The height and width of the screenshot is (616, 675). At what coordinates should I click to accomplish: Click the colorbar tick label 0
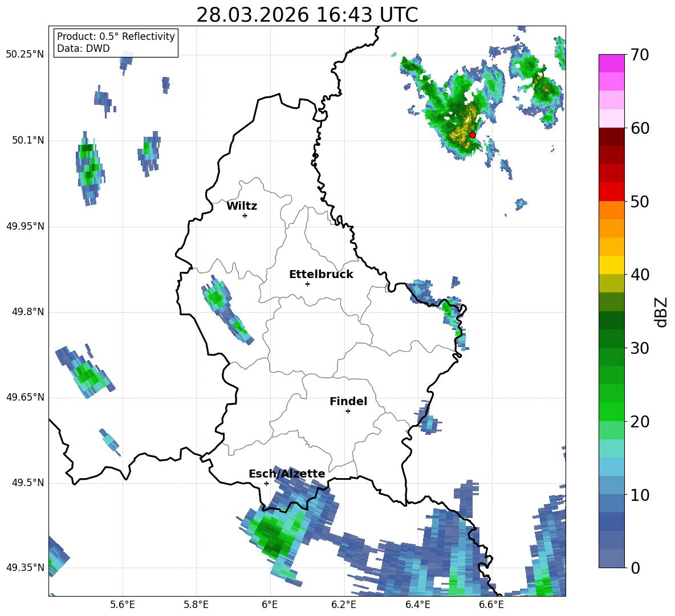tap(635, 568)
